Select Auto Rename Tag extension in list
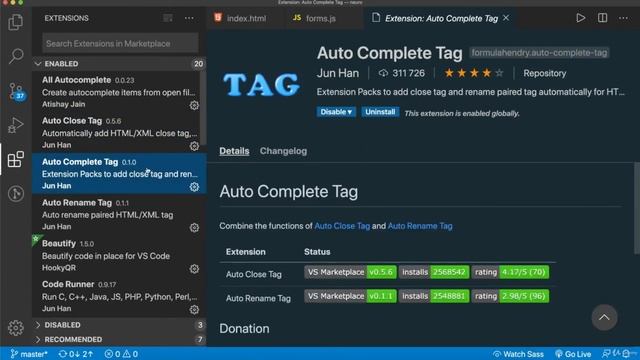The image size is (640, 360). 118,214
